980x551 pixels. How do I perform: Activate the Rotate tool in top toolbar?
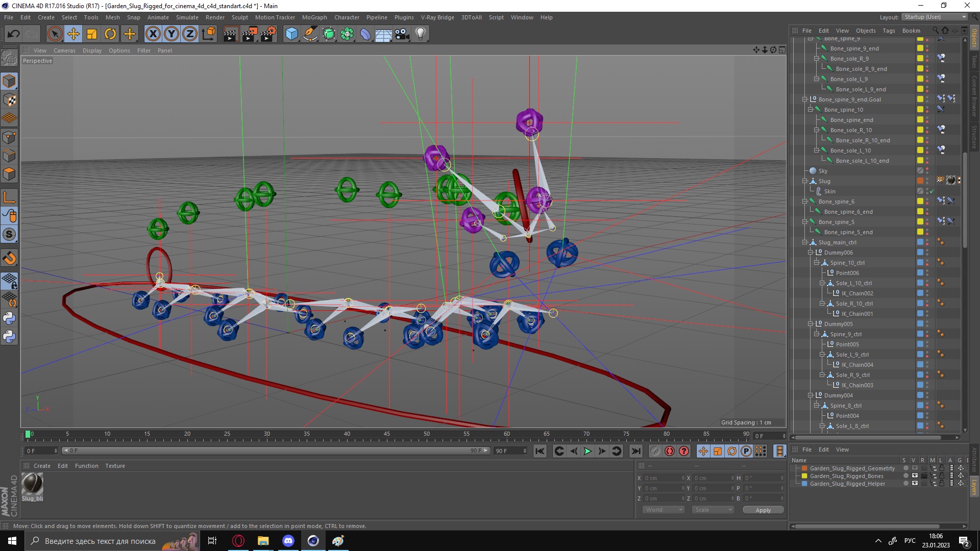pos(110,34)
